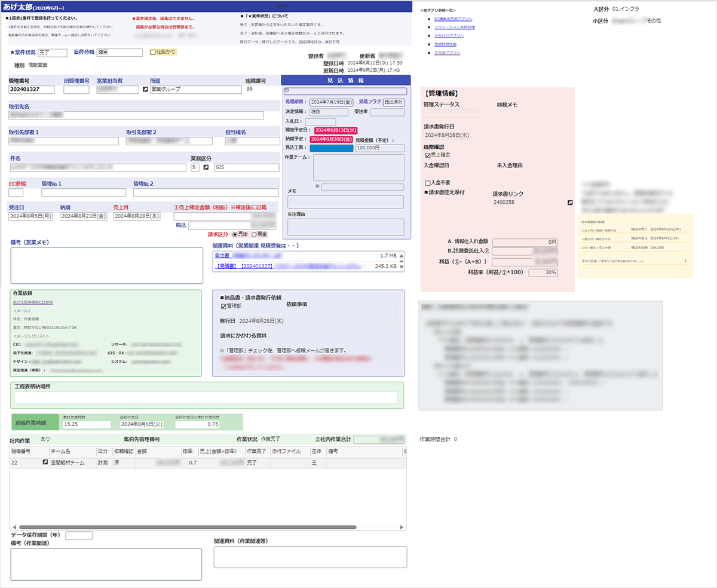
Task: Click the table's right scroll arrow
Action: [403, 527]
